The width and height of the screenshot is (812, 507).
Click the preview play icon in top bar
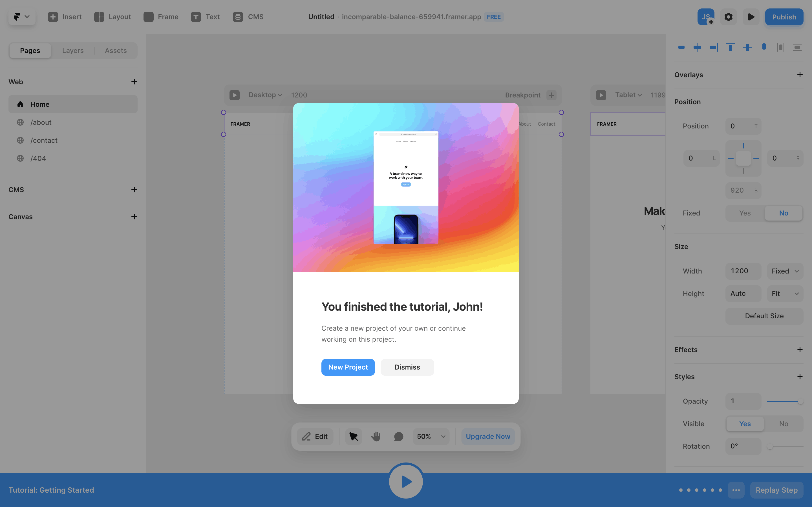click(x=751, y=17)
